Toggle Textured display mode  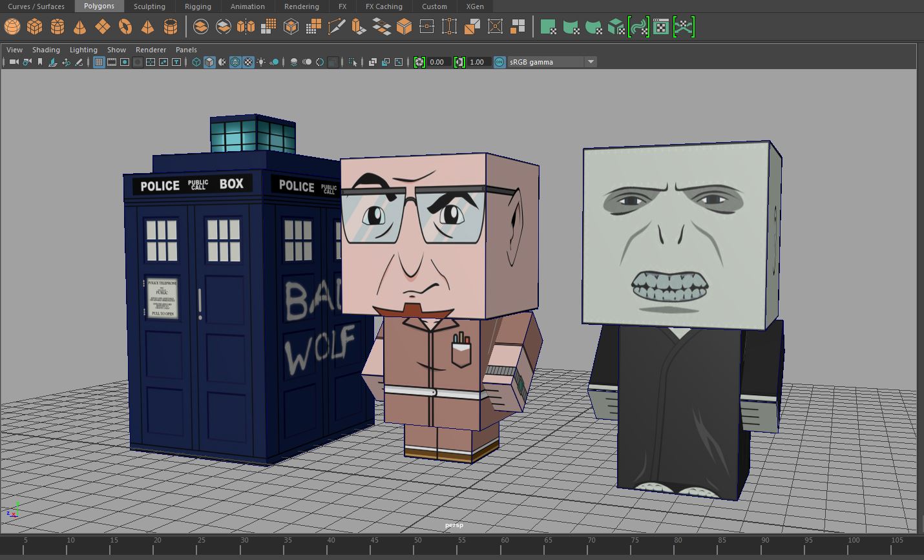pos(248,62)
